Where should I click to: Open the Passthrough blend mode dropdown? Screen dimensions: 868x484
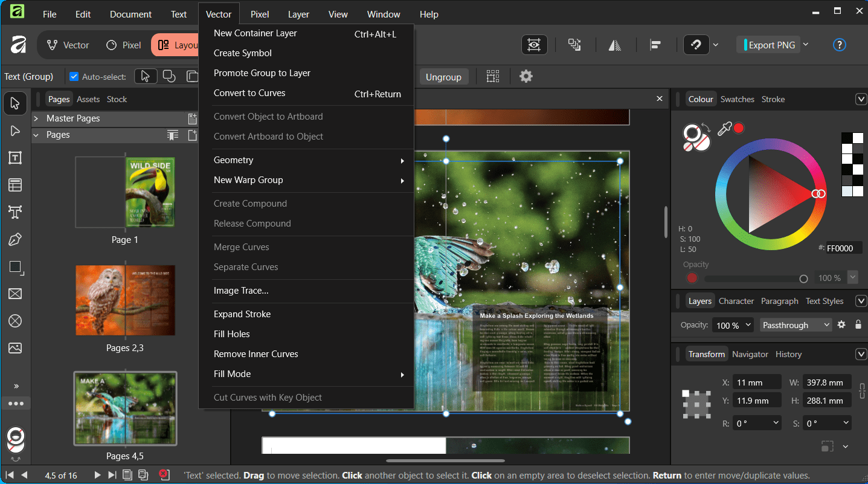pyautogui.click(x=796, y=325)
